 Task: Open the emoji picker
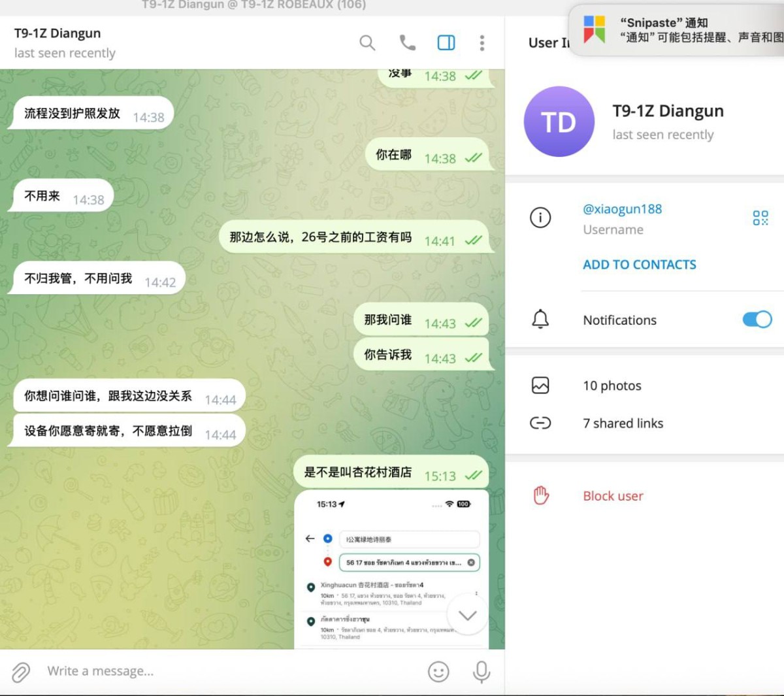pos(438,672)
